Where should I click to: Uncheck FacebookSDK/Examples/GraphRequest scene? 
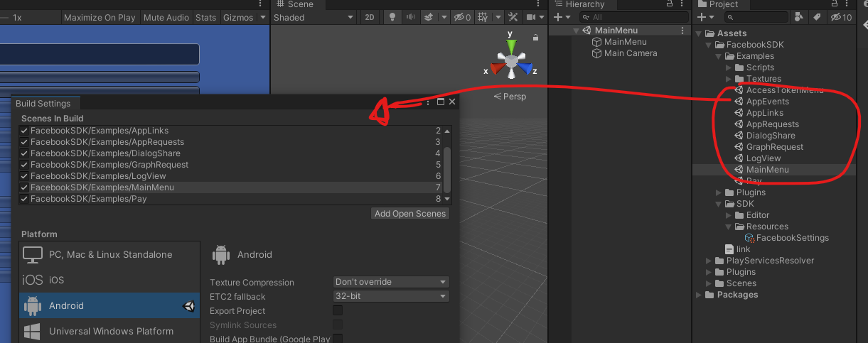tap(25, 165)
